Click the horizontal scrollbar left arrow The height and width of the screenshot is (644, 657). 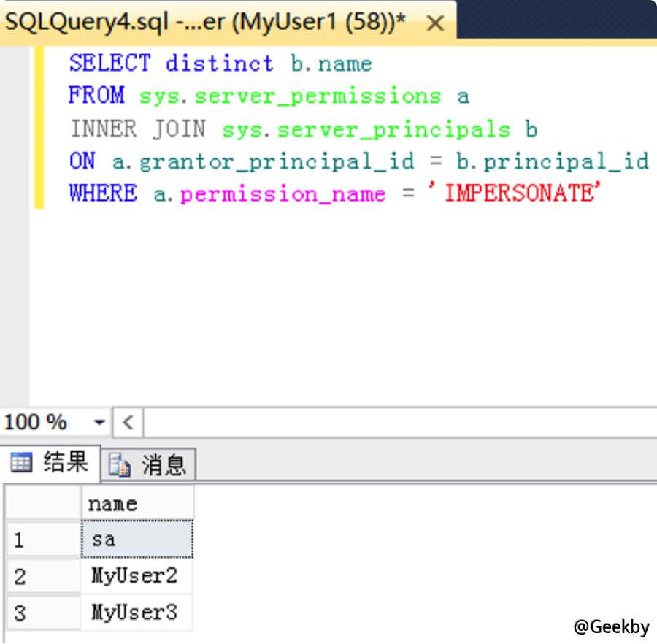pos(126,422)
